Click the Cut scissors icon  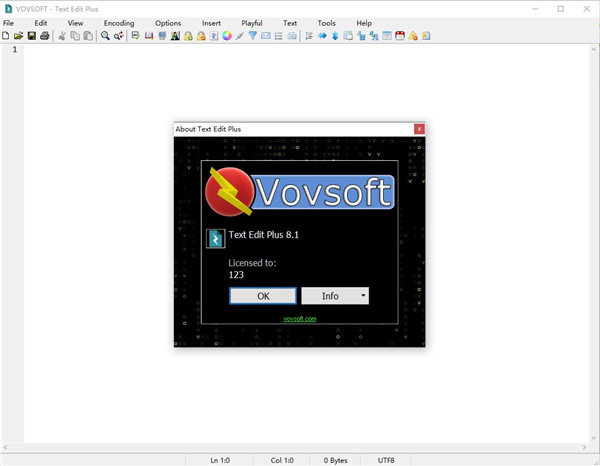click(x=62, y=36)
